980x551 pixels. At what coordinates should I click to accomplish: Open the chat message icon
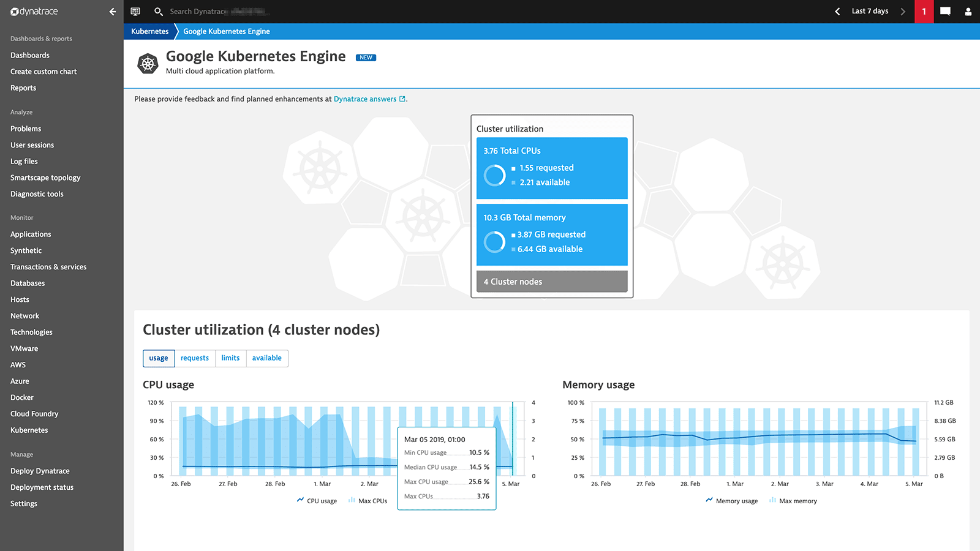pyautogui.click(x=945, y=12)
